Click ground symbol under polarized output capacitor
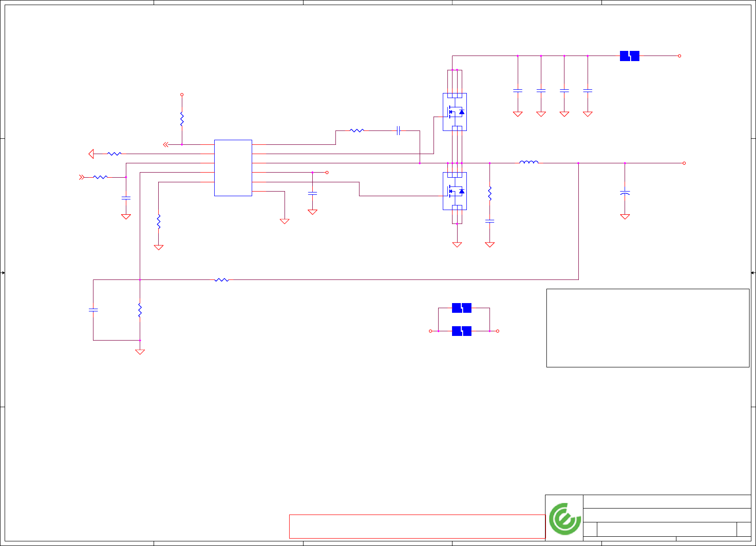This screenshot has height=546, width=756. (625, 217)
